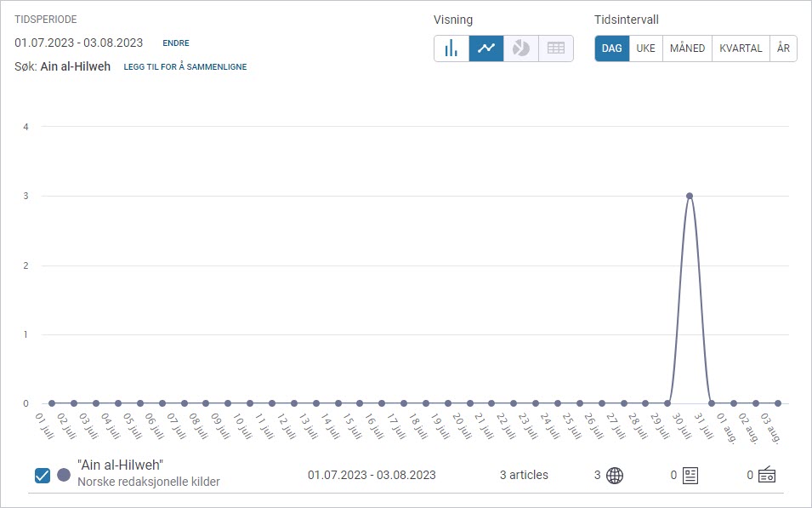Click the 01 juli data point

click(52, 403)
